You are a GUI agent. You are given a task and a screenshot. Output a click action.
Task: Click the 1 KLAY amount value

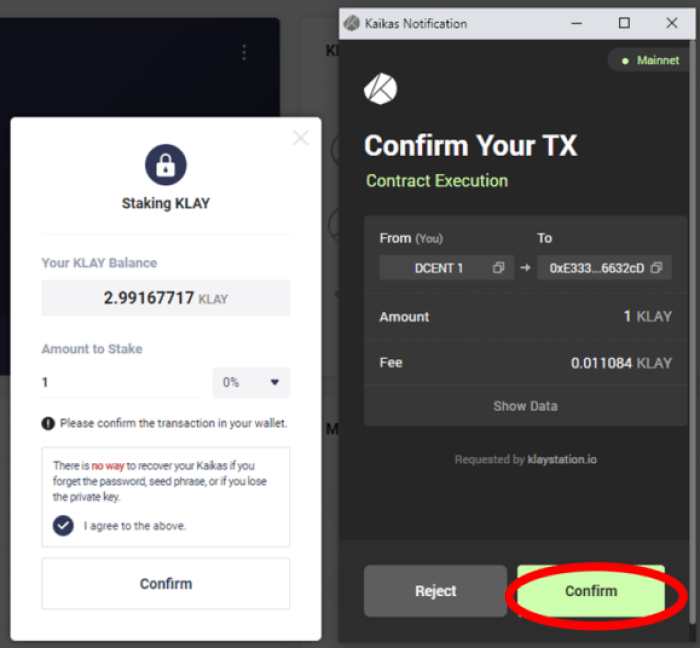[647, 316]
